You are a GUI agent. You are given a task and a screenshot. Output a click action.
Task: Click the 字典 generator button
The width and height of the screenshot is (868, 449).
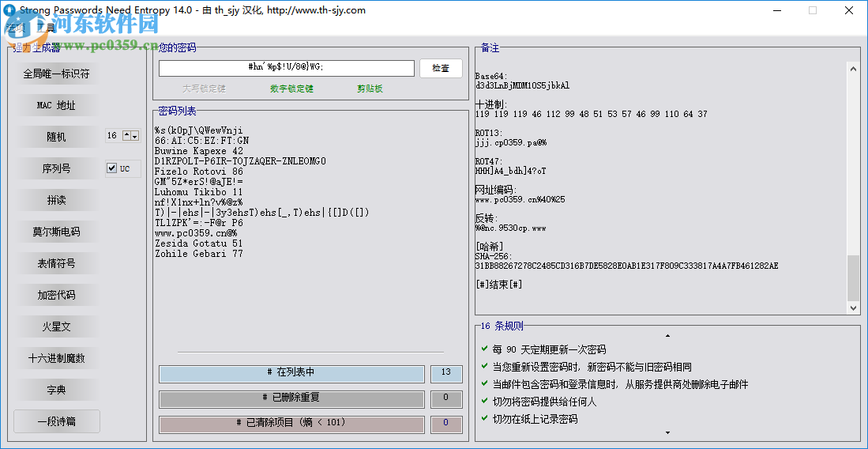(56, 390)
